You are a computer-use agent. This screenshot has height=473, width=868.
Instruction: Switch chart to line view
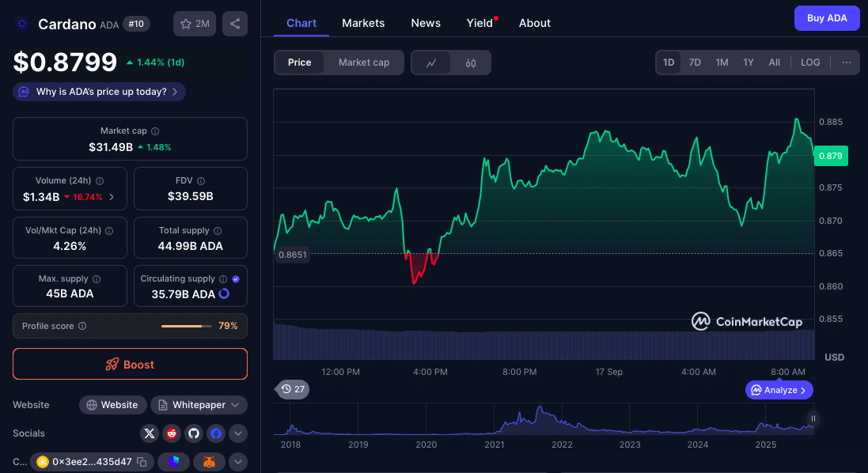(431, 62)
